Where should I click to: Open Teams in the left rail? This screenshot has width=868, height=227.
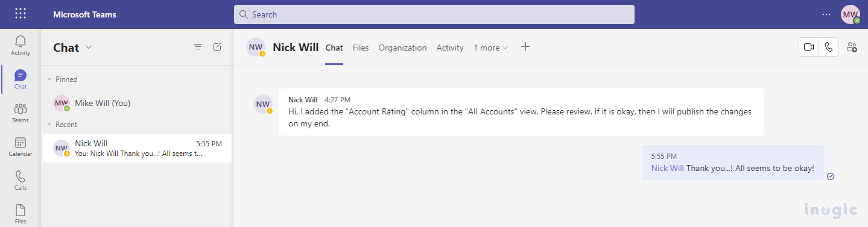[21, 113]
